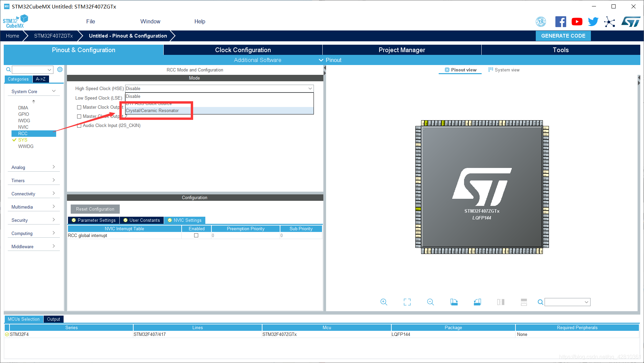Open the File menu

91,21
